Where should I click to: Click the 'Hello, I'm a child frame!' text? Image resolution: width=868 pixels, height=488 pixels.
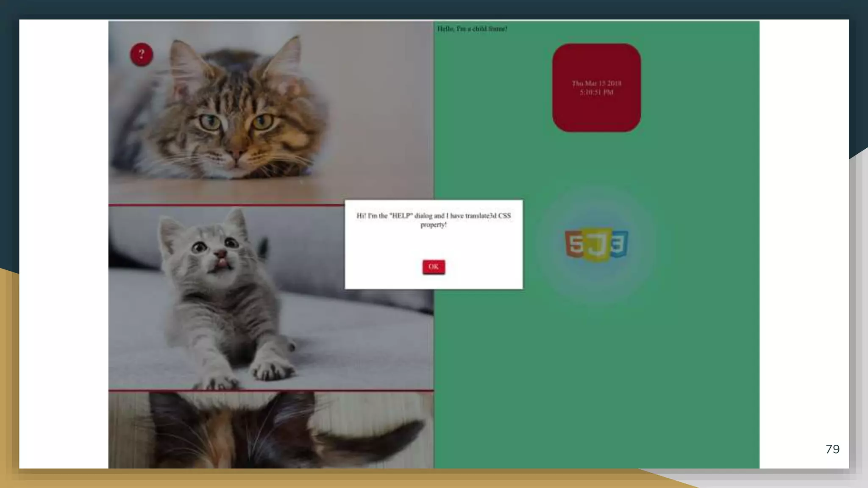[472, 29]
